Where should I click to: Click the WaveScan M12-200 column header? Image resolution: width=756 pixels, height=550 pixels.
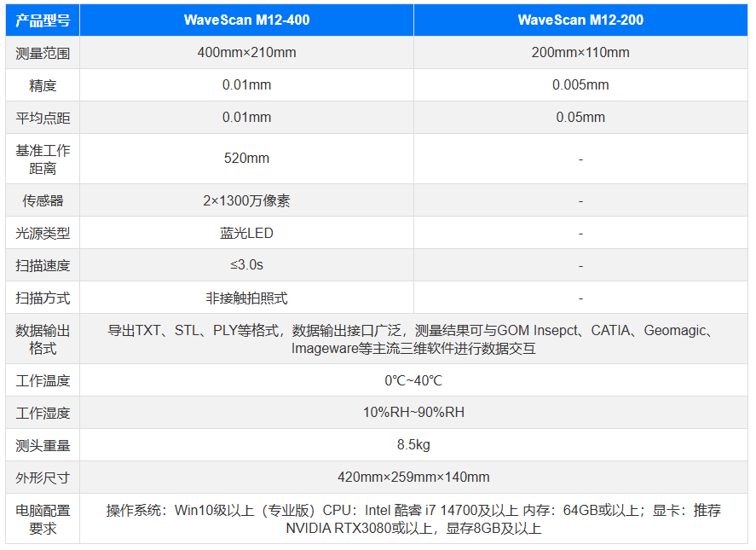click(580, 20)
